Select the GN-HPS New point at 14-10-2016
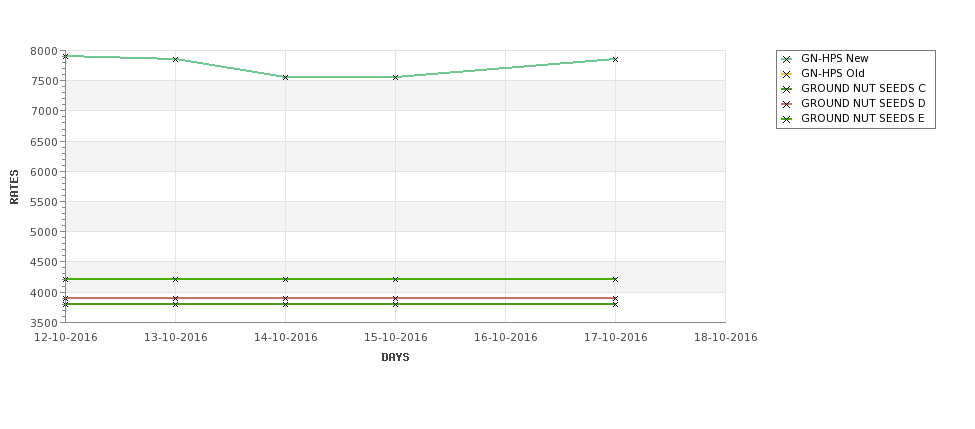The height and width of the screenshot is (429, 975). pos(285,77)
